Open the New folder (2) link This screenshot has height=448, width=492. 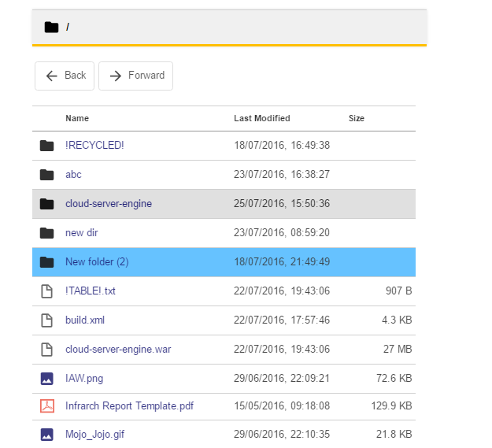point(97,262)
